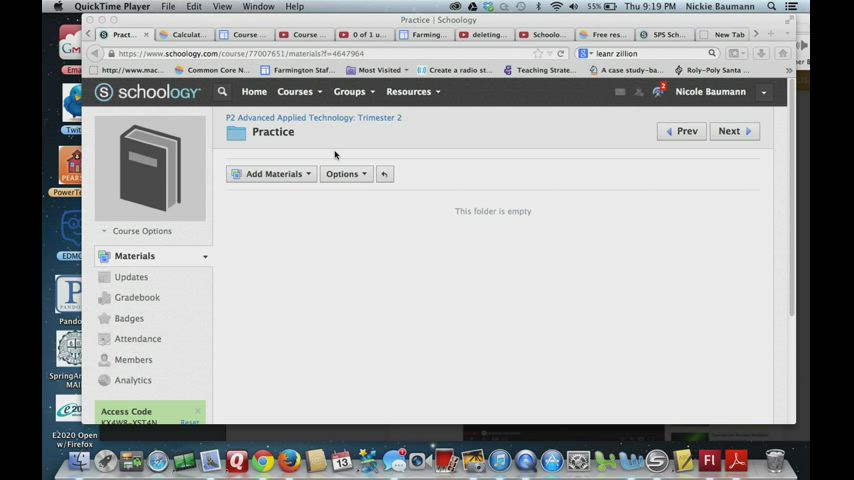Click the Prev navigation button
854x480 pixels.
681,131
